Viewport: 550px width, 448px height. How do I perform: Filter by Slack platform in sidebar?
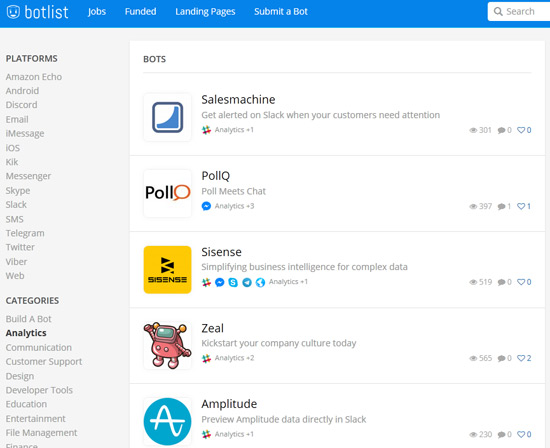tap(16, 205)
